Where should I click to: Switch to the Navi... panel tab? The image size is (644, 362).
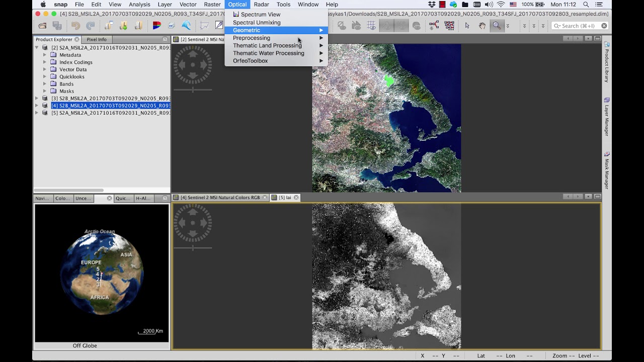pos(42,198)
